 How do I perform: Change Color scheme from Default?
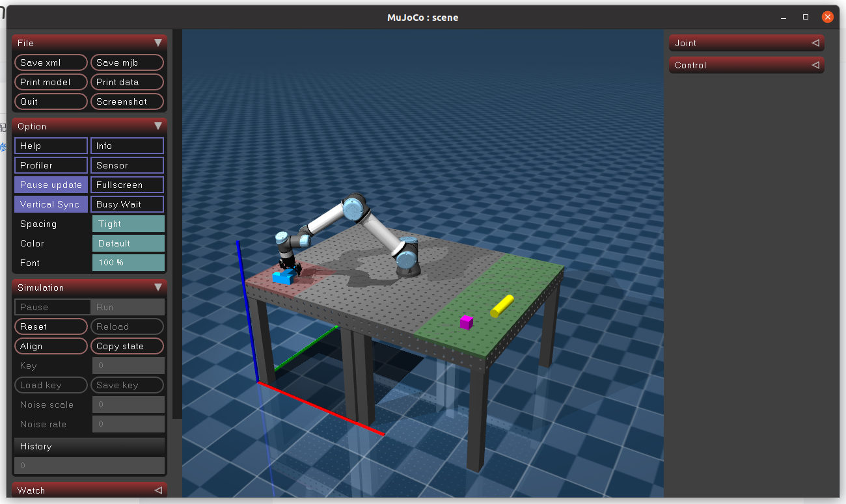128,243
